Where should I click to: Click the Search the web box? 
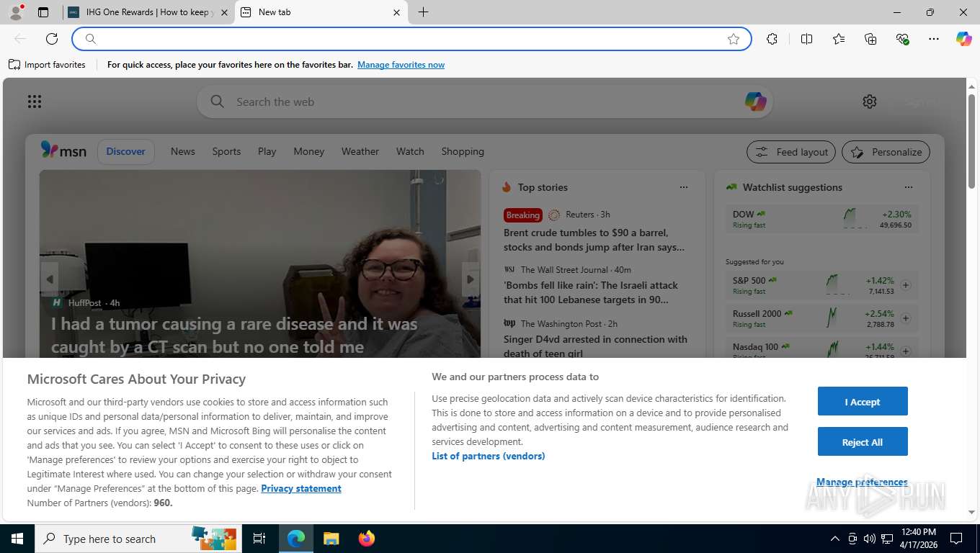pos(484,102)
